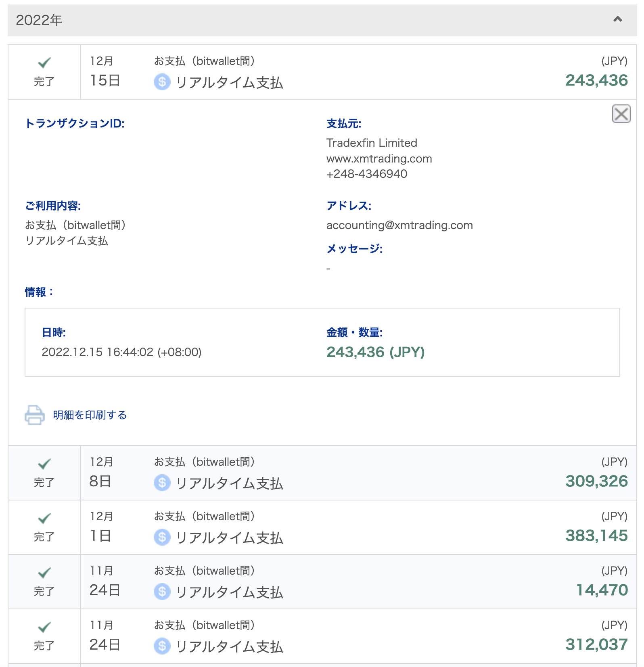Screen dimensions: 644x667
Task: Click the 完了 checkmark of 12月8日 row
Action: [44, 464]
